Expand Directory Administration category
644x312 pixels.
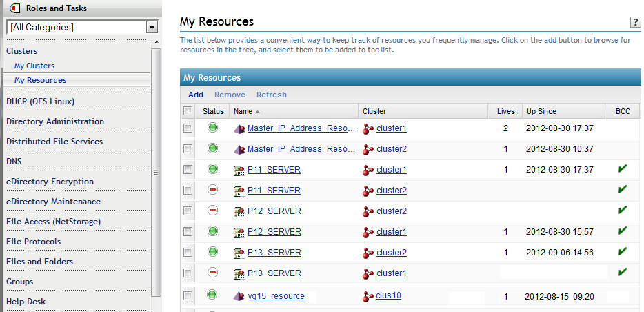[x=55, y=121]
